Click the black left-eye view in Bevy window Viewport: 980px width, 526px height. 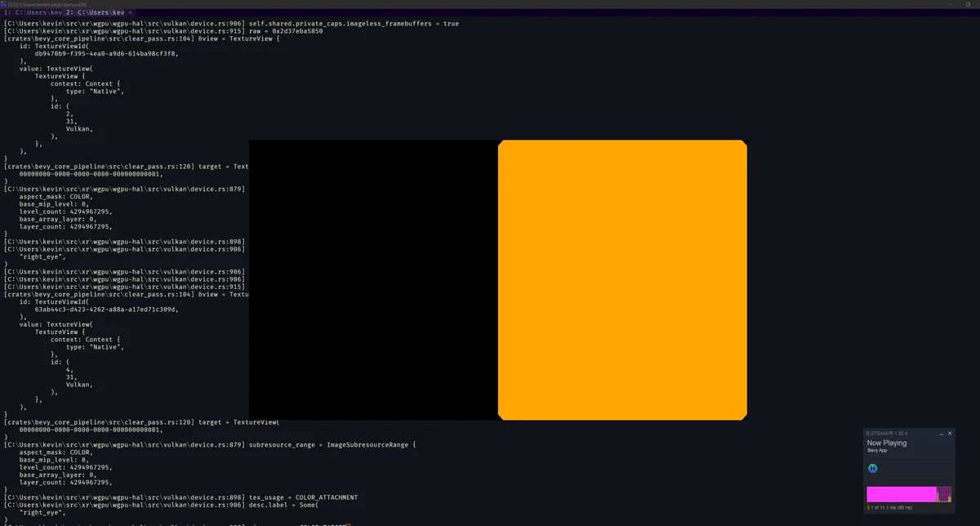(373, 280)
